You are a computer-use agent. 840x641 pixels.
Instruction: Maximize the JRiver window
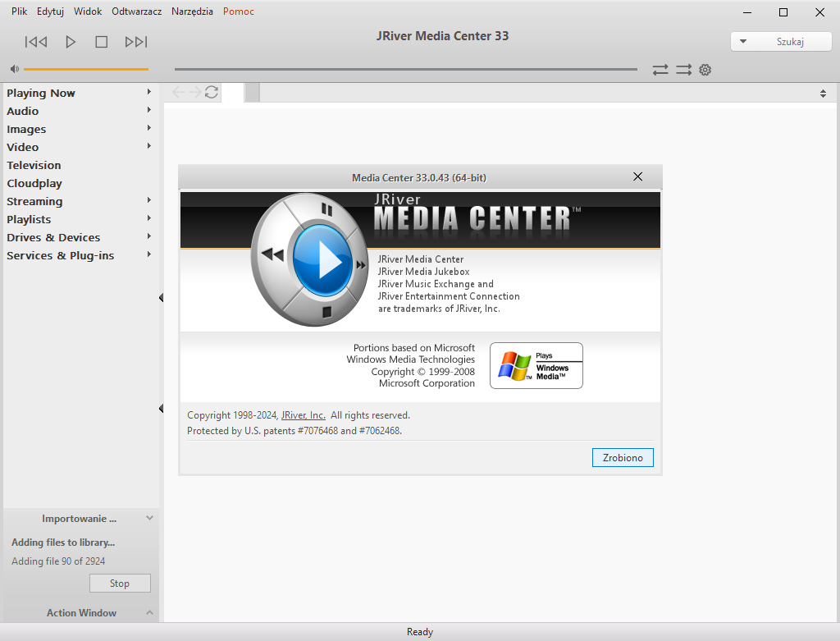(x=783, y=12)
